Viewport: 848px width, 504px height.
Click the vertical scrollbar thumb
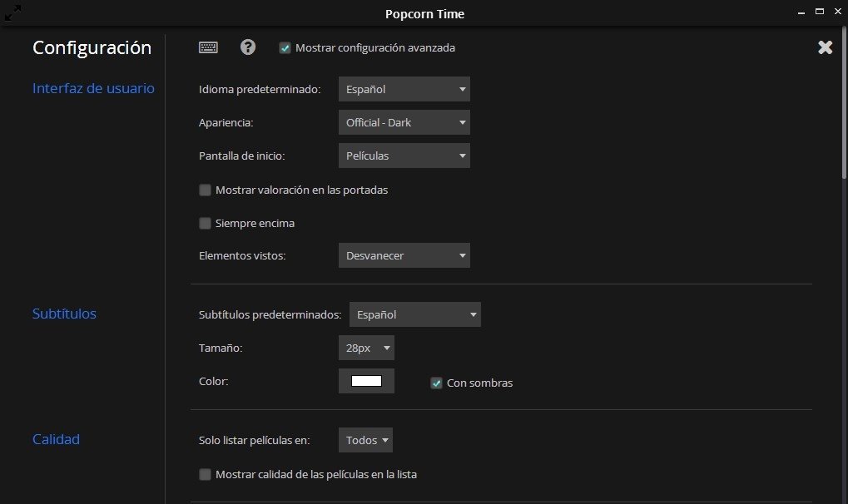[844, 103]
